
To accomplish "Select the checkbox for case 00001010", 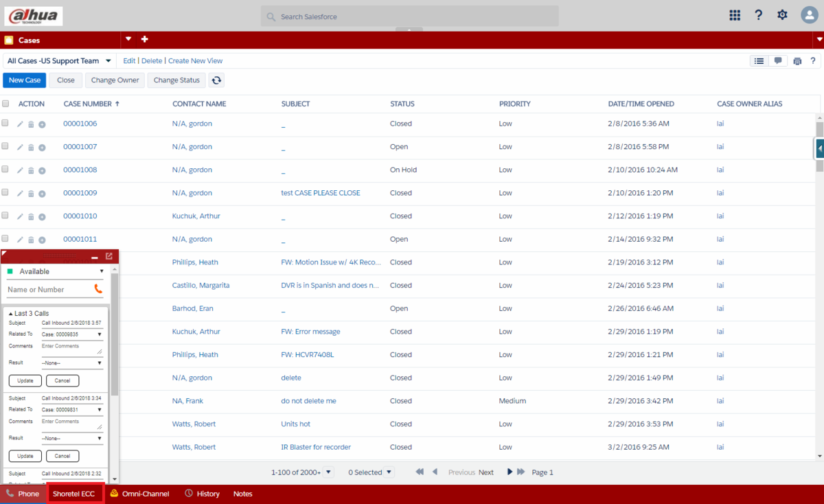I will point(5,216).
